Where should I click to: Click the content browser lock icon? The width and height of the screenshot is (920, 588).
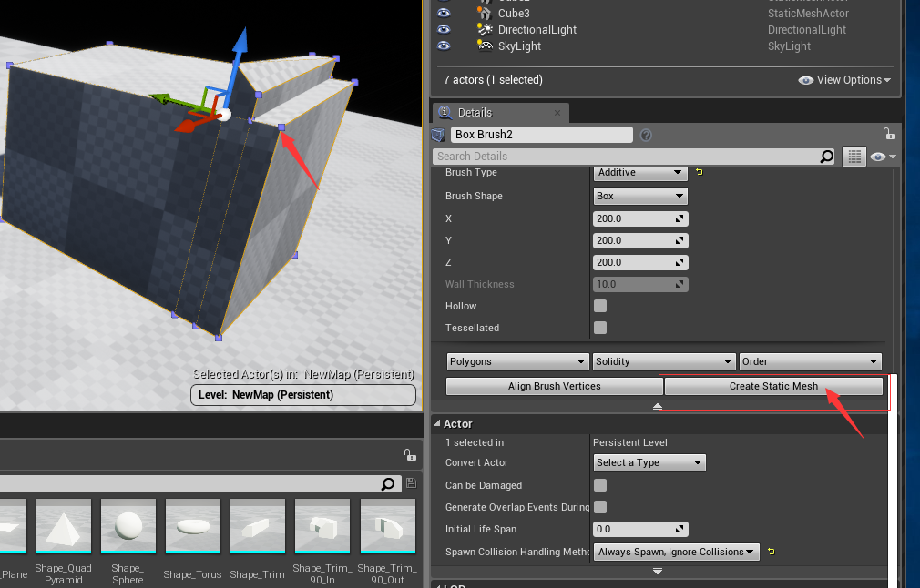[409, 455]
